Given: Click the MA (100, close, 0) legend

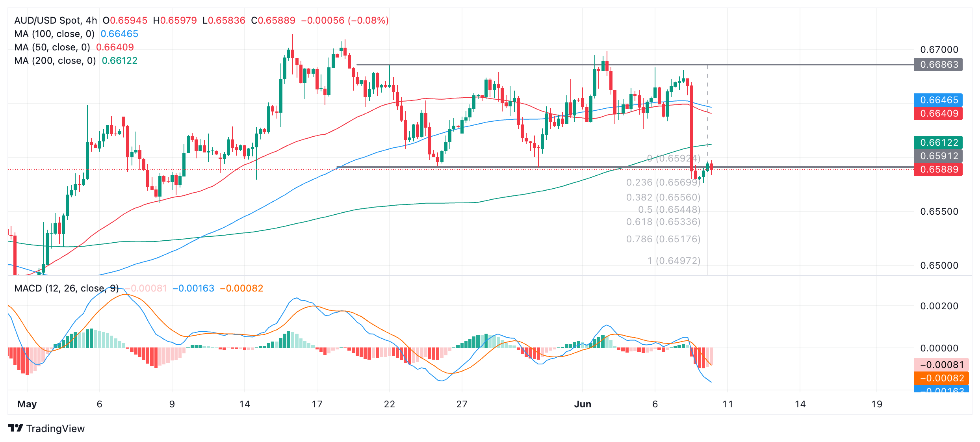Looking at the screenshot, I should (x=54, y=34).
